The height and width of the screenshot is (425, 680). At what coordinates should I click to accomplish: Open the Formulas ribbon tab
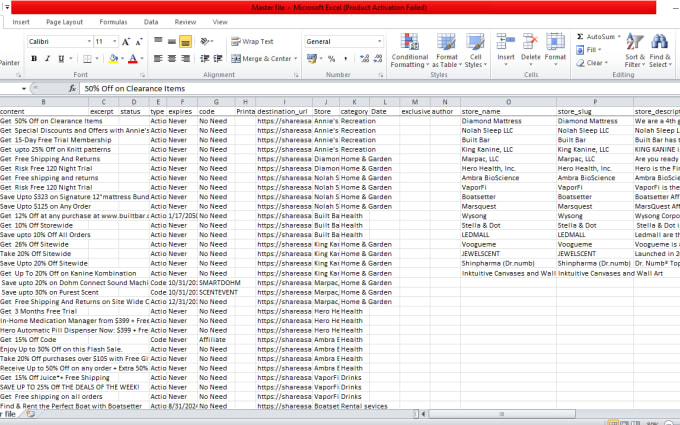tap(113, 22)
